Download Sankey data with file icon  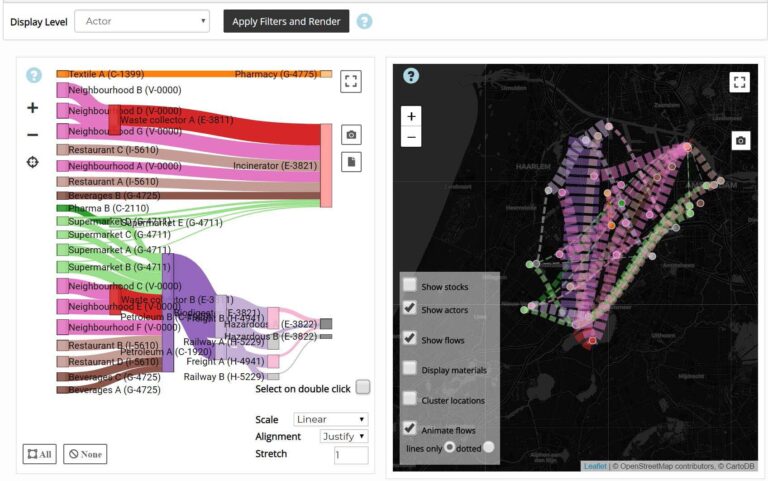click(x=351, y=162)
